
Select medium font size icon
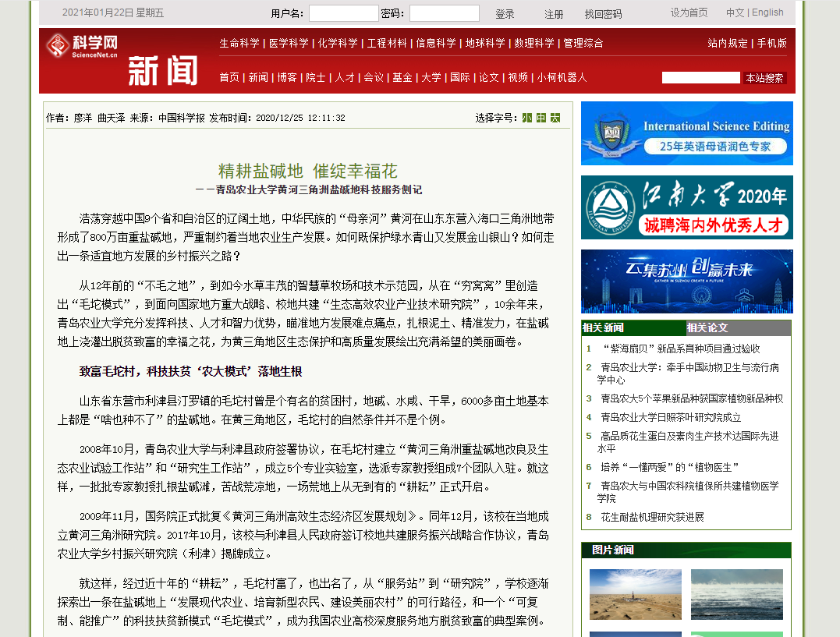coord(541,118)
